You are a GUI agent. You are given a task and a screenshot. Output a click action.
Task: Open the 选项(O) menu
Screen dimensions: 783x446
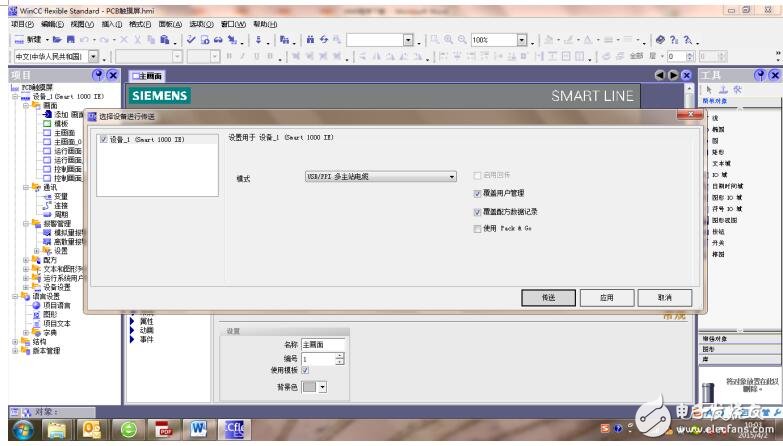pyautogui.click(x=201, y=24)
